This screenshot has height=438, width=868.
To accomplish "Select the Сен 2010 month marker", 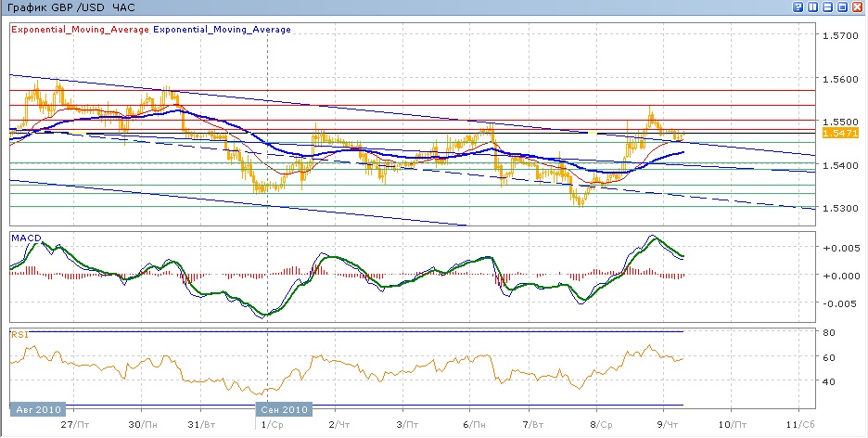I will [x=284, y=409].
